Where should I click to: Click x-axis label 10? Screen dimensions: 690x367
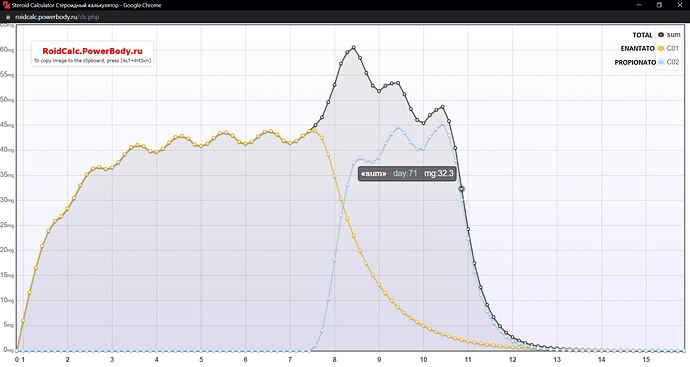click(423, 360)
